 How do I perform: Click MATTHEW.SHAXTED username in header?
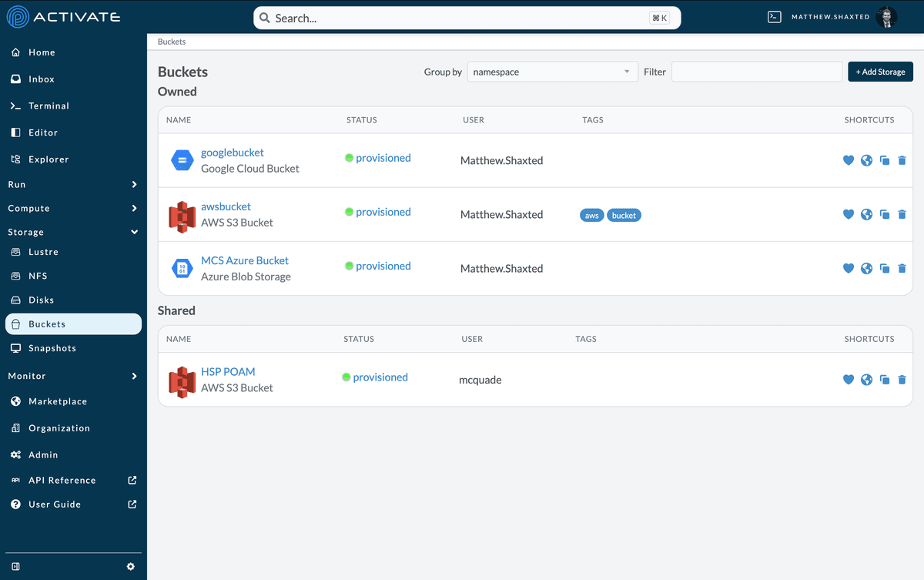(830, 17)
